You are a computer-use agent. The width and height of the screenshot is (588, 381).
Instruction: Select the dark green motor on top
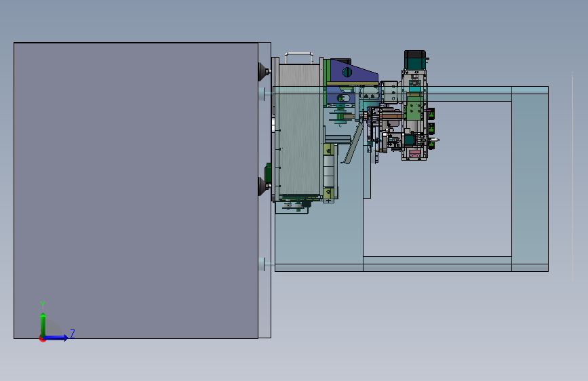click(x=415, y=60)
